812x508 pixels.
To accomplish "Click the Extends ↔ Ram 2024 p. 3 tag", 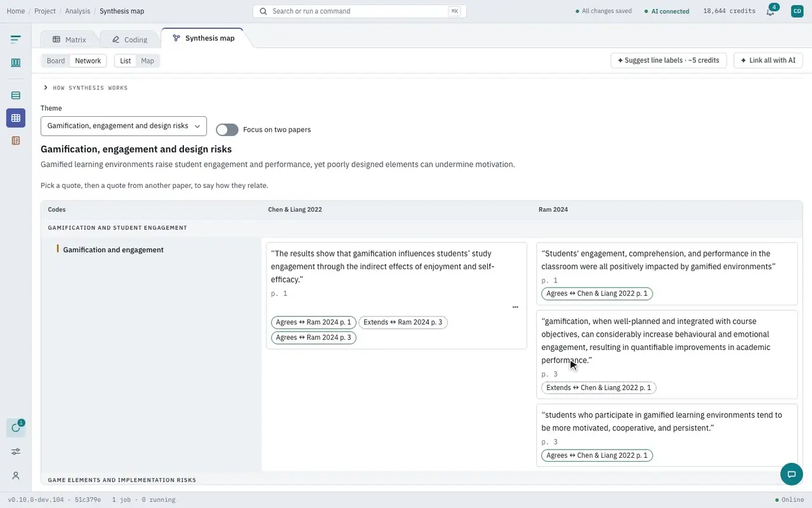I will click(x=403, y=323).
